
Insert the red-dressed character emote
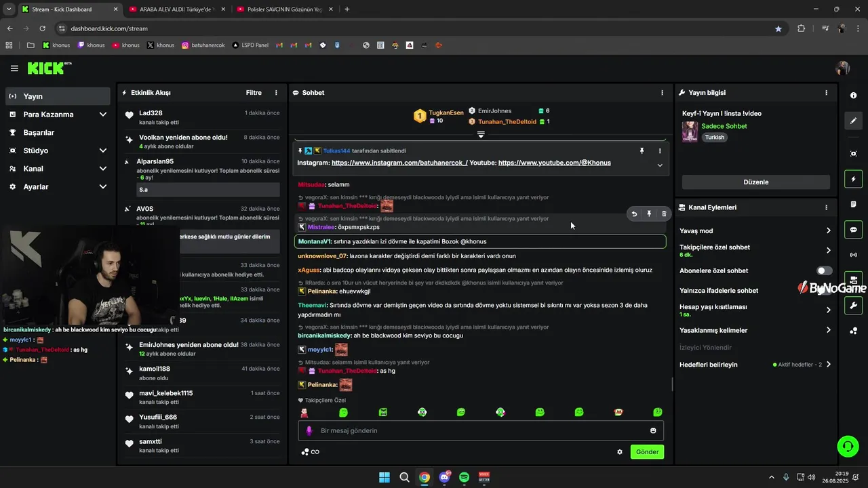(x=304, y=412)
